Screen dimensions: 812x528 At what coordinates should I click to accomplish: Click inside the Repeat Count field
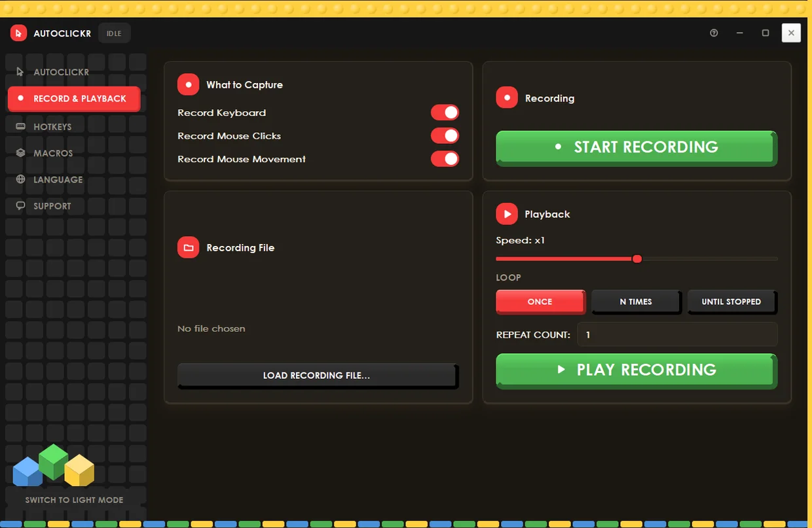[x=677, y=334]
